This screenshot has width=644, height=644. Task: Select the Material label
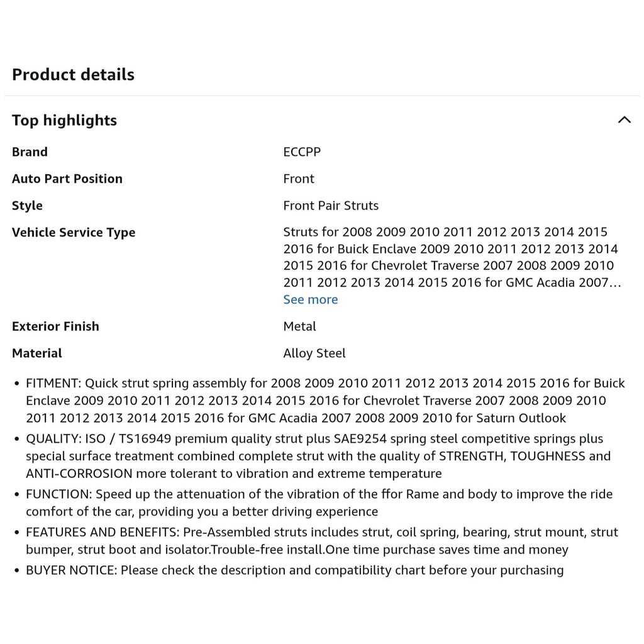click(x=37, y=353)
